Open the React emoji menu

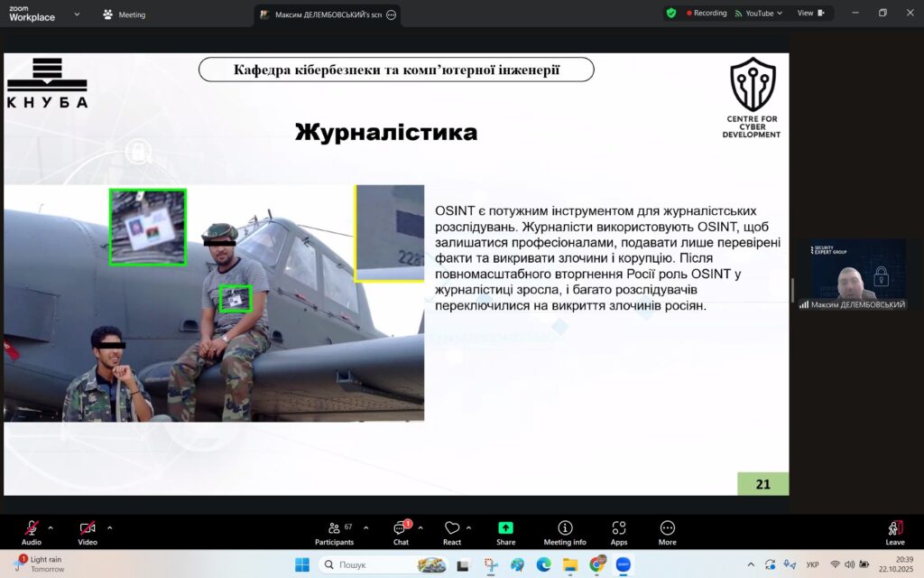point(452,530)
